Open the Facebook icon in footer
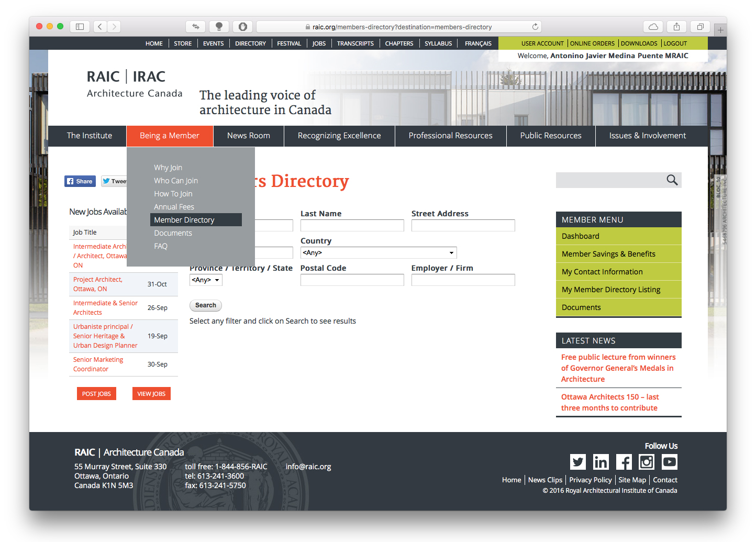The width and height of the screenshot is (756, 542). click(x=624, y=462)
